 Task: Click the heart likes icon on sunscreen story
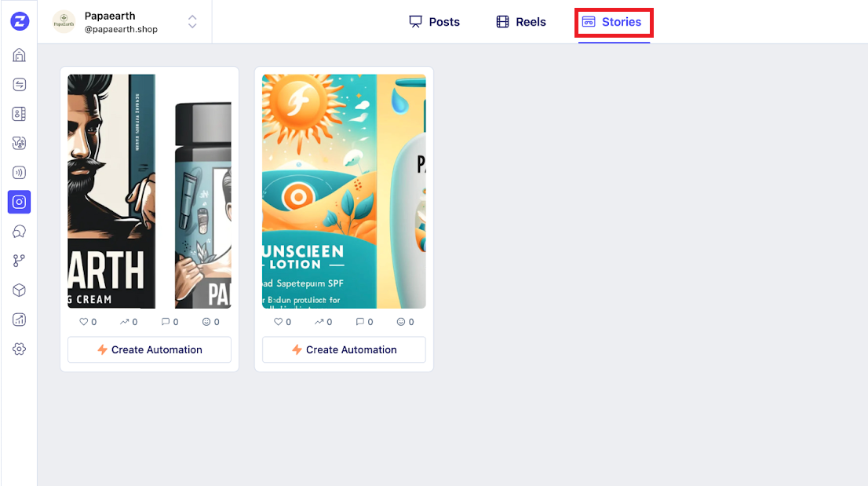pyautogui.click(x=279, y=322)
